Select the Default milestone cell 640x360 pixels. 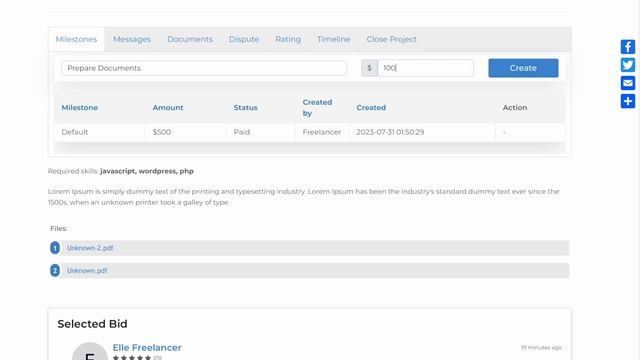click(x=100, y=132)
